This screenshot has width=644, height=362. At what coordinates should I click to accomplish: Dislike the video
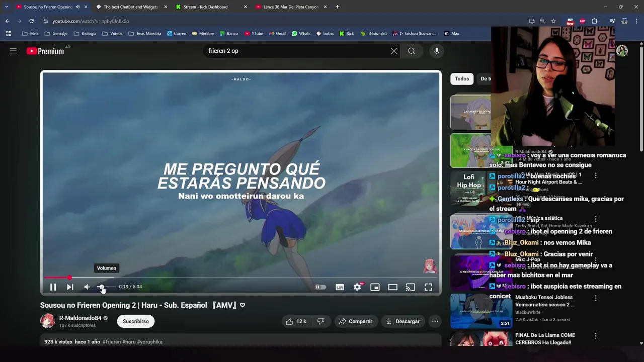click(x=320, y=321)
